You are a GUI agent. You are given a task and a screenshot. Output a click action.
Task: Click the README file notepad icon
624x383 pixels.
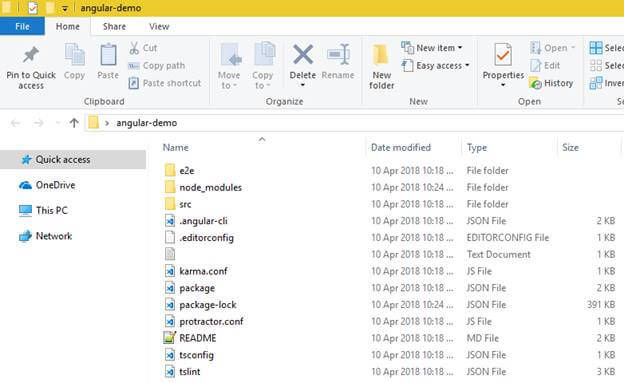click(170, 338)
